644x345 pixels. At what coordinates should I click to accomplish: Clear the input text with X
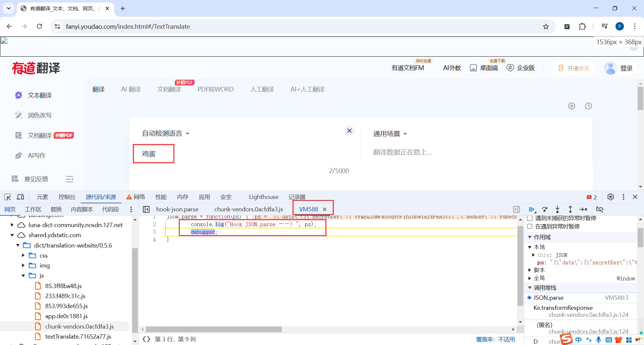[350, 131]
